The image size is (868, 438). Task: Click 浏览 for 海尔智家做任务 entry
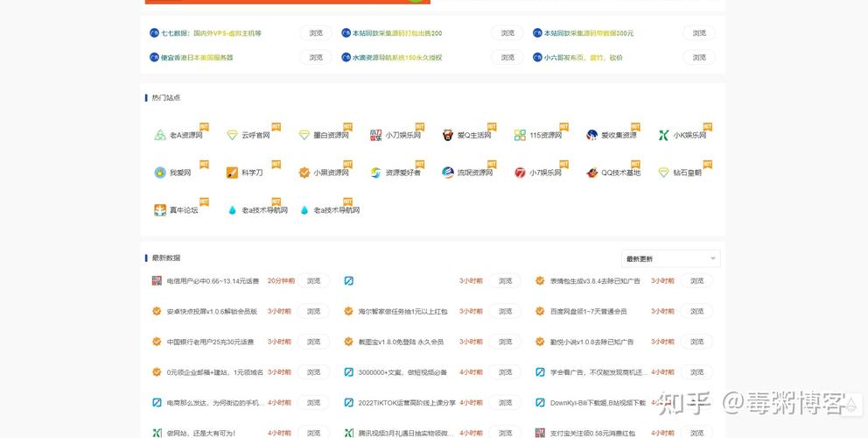[506, 312]
